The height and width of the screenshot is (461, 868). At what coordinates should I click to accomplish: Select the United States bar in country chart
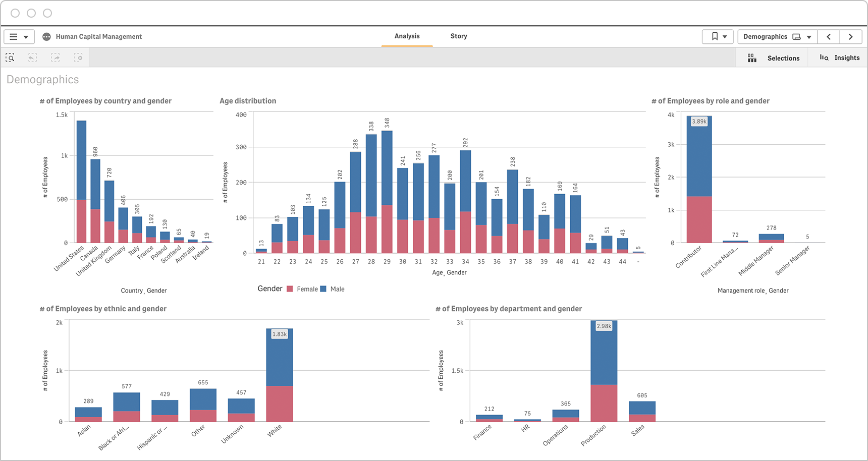81,182
